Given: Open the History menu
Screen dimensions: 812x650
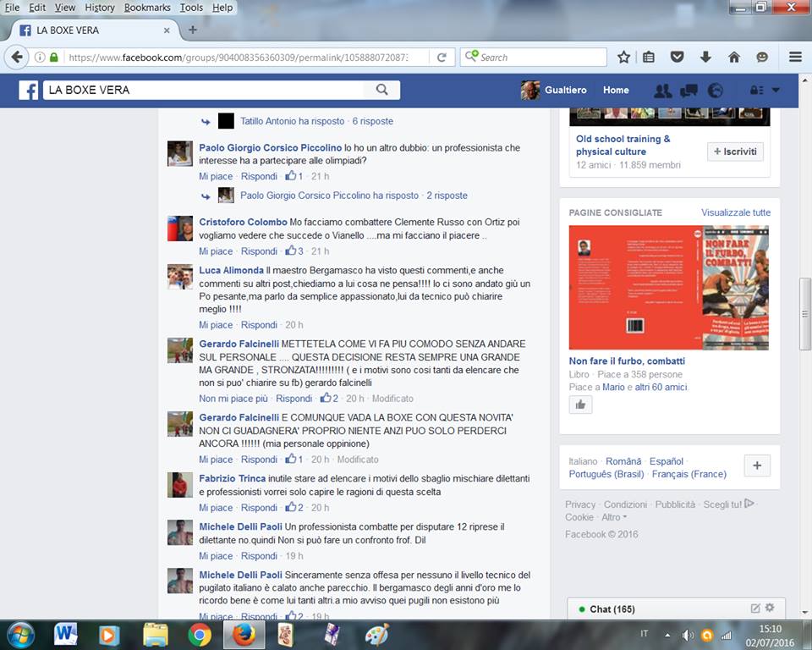Looking at the screenshot, I should coord(100,8).
